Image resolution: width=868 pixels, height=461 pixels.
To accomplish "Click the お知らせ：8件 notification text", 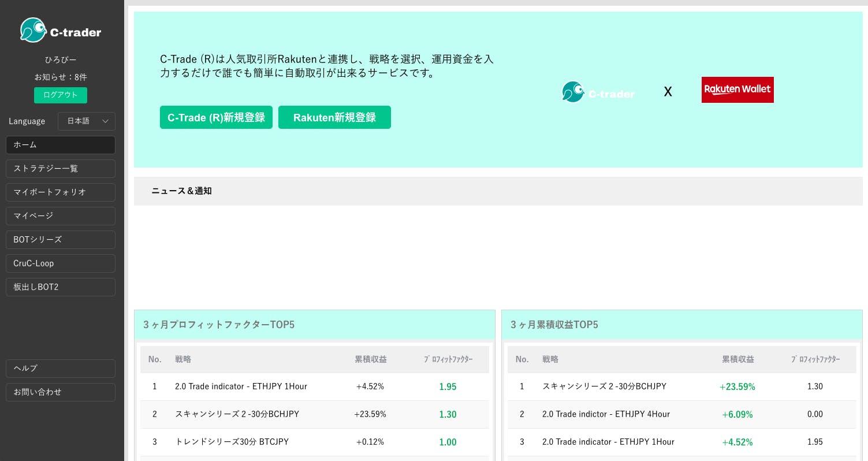I will coord(60,77).
